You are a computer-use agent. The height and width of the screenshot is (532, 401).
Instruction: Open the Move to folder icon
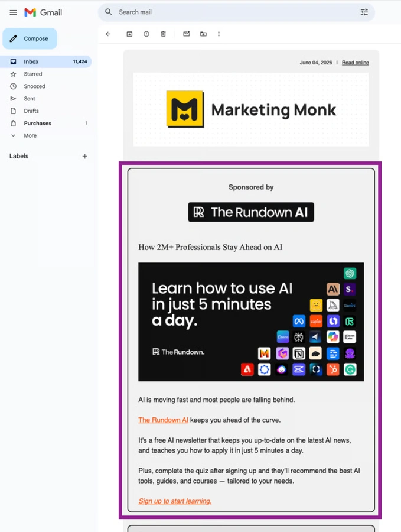click(203, 34)
